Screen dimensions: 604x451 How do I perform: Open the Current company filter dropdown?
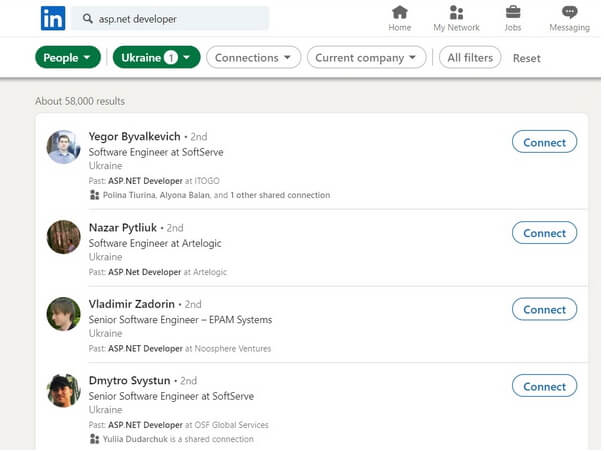point(366,57)
